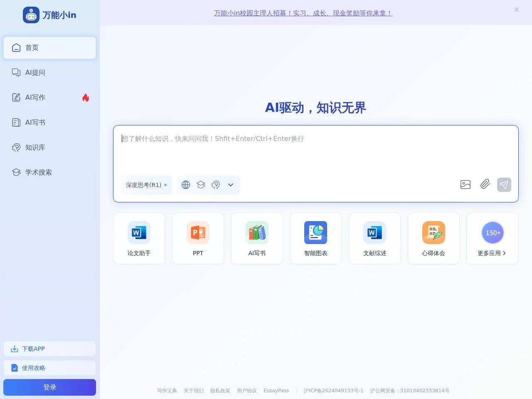This screenshot has width=532, height=399.
Task: Select the scholar/academic mode icon
Action: (x=201, y=185)
